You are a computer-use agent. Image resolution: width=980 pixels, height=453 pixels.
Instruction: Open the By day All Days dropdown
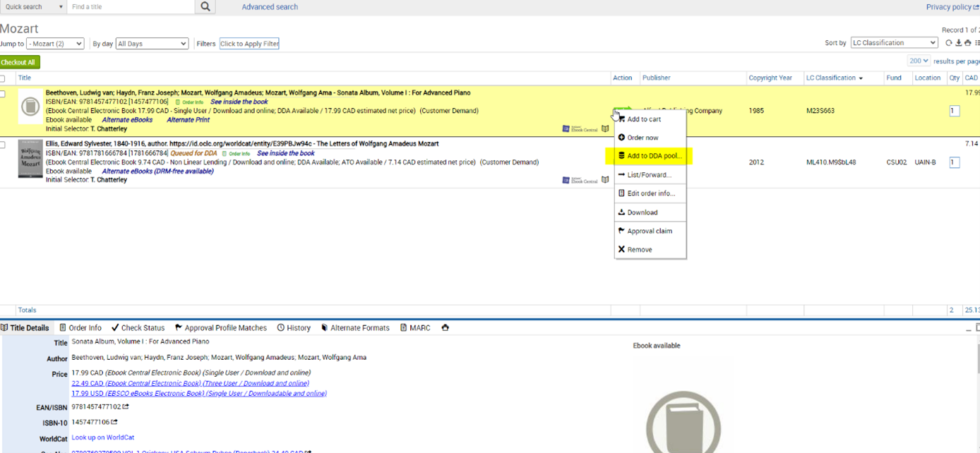[152, 44]
